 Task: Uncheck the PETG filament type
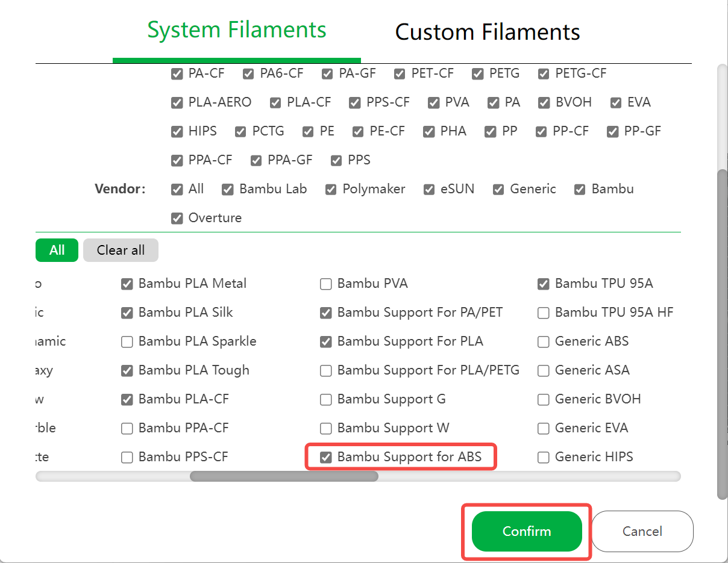478,73
